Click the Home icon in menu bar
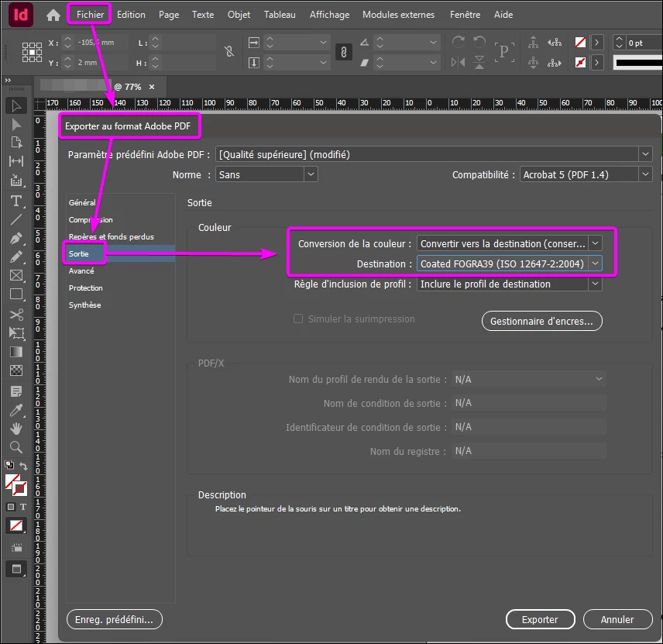 tap(53, 15)
